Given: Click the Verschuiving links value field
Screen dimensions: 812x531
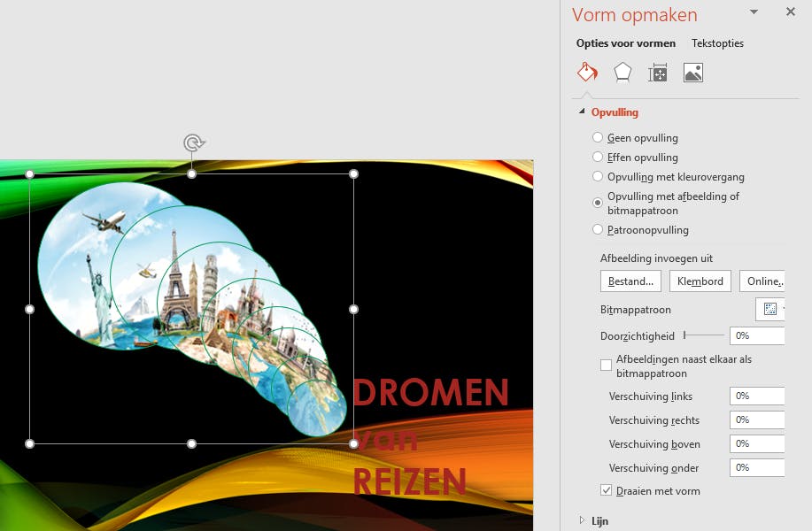Looking at the screenshot, I should [757, 396].
